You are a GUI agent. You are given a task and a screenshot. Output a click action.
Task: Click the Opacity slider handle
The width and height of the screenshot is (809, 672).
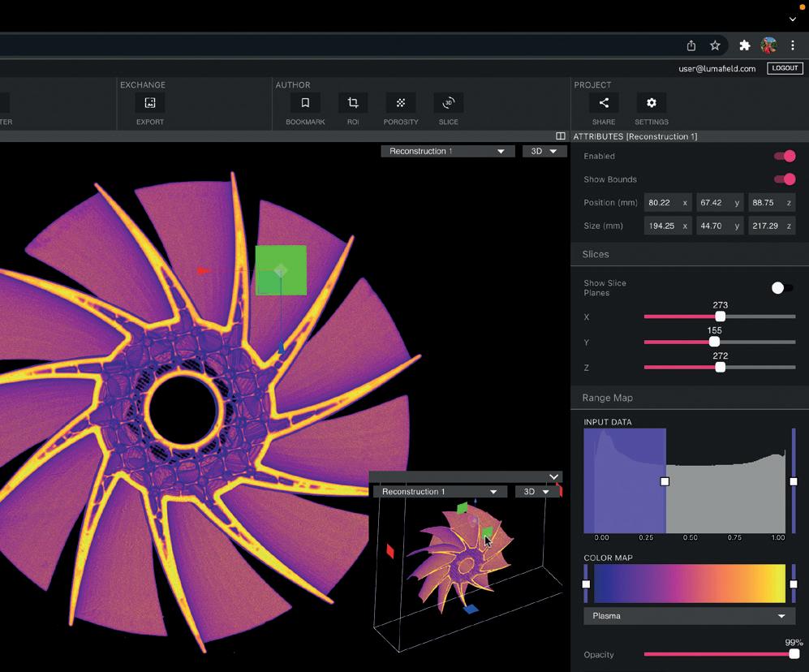pos(794,654)
